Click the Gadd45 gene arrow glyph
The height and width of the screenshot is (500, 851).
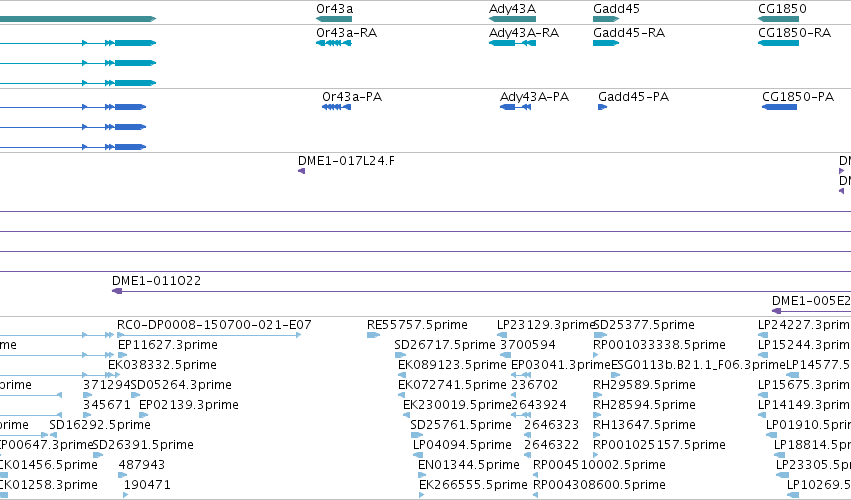(606, 19)
